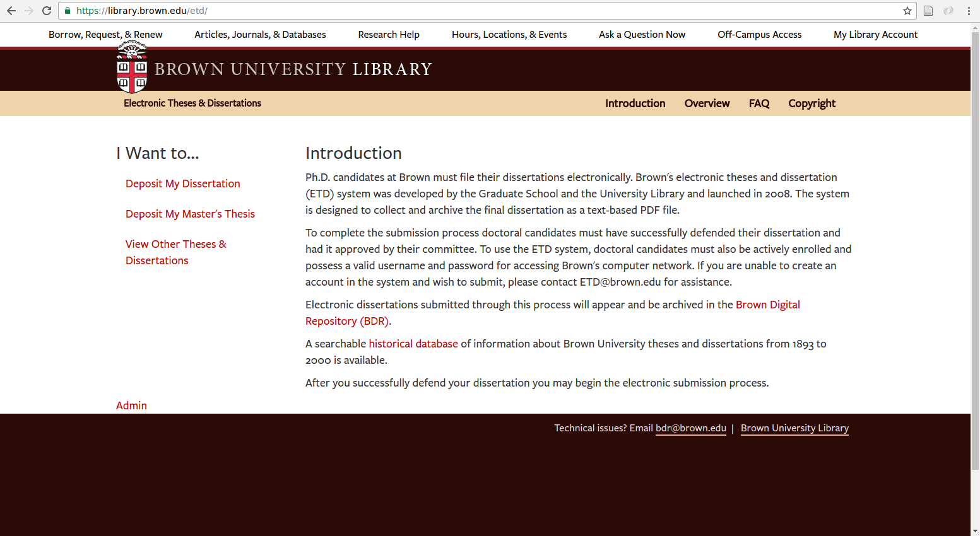Email bdr@brown.edu from the footer
The height and width of the screenshot is (536, 980).
coord(690,428)
